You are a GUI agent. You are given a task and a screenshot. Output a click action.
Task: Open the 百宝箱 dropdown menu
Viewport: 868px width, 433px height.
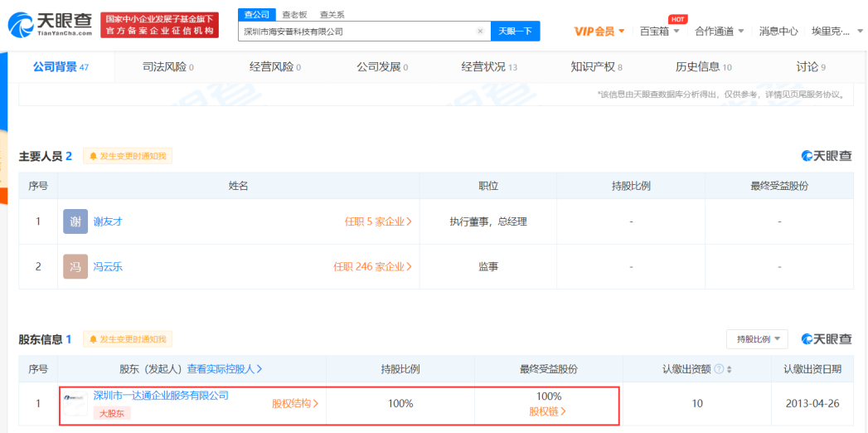[659, 31]
